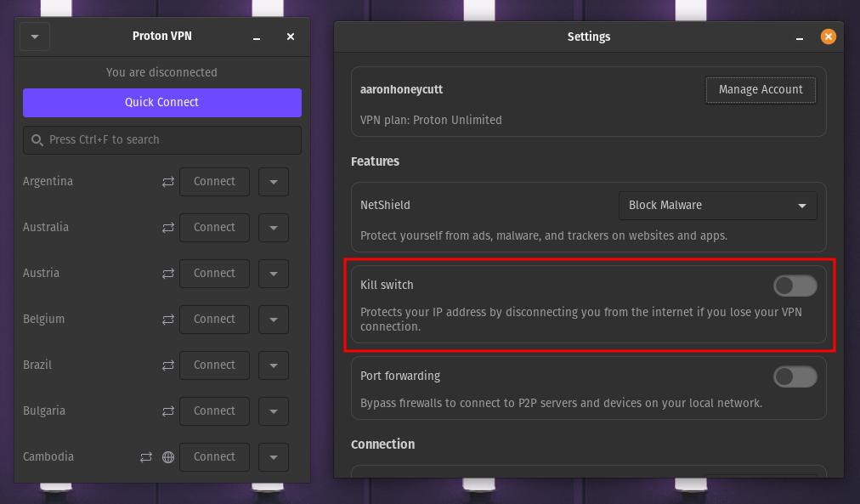Enable the Kill switch toggle
Viewport: 860px width, 504px height.
(x=795, y=285)
